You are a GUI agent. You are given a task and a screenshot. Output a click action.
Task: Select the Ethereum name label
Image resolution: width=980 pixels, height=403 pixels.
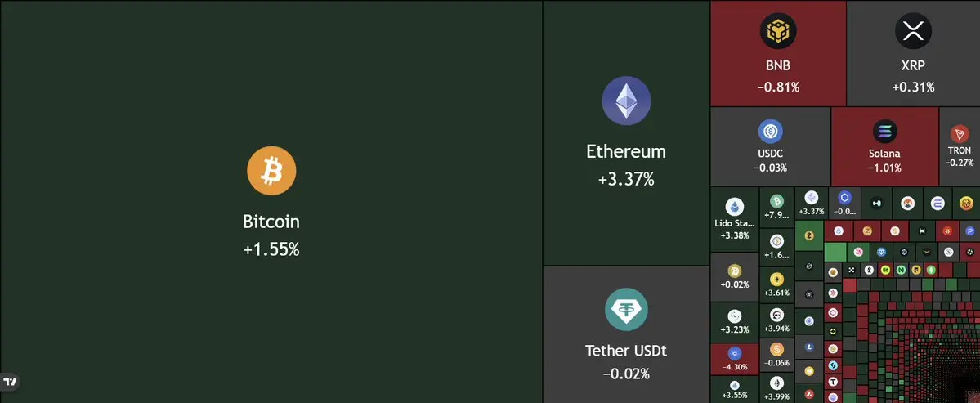(626, 151)
